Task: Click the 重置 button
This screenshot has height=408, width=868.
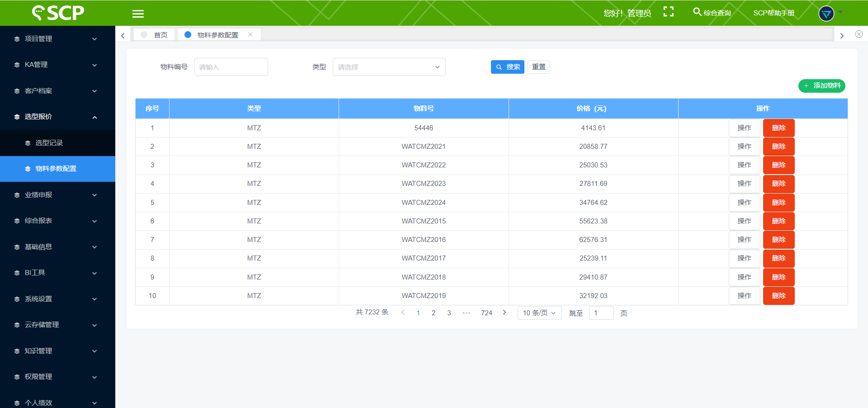Action: 538,67
